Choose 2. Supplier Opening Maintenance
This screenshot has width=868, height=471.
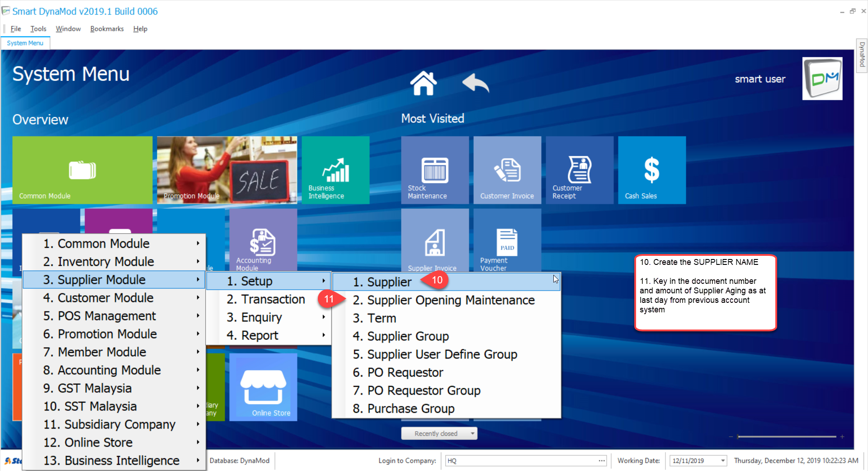447,300
